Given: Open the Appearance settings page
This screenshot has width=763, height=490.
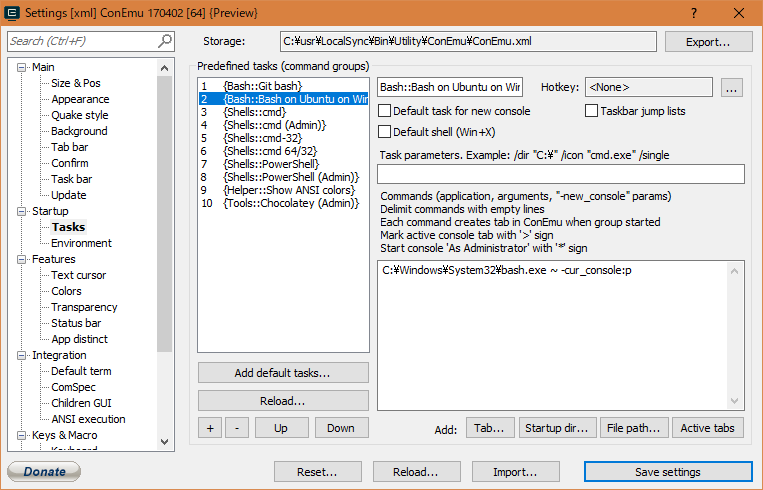Looking at the screenshot, I should pos(80,99).
